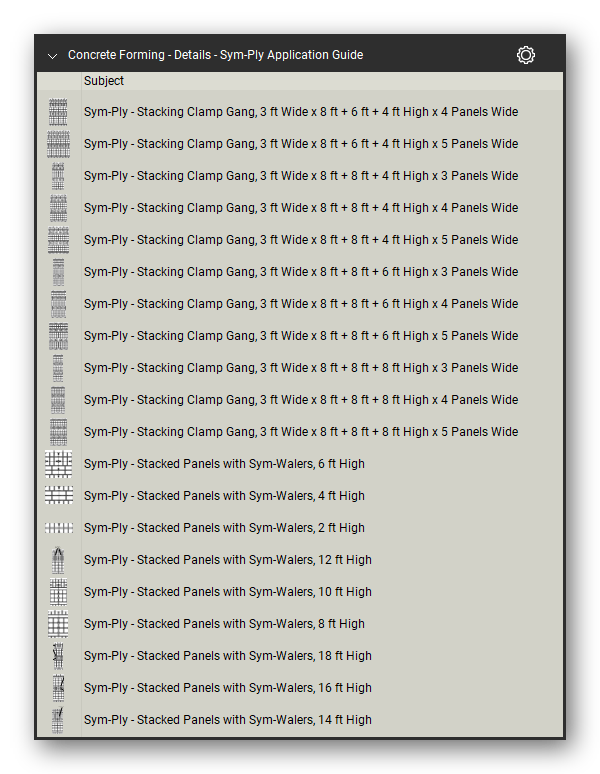Select text Stacking Clamp Gang 8+8+4 ft x 5 Panels Wide
Viewport: 600px width, 774px height.
301,240
